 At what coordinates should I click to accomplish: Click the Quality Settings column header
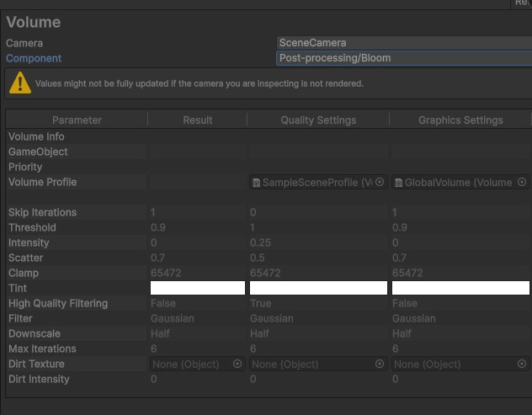tap(318, 120)
